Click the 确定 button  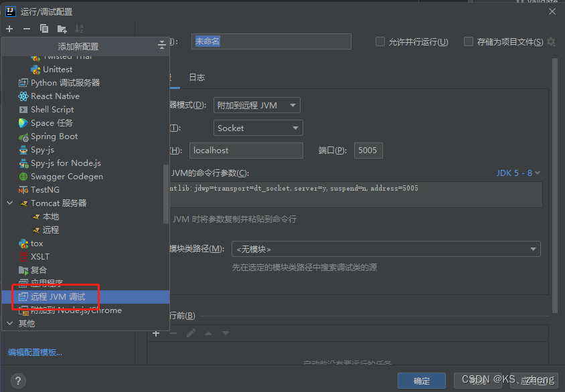[421, 379]
